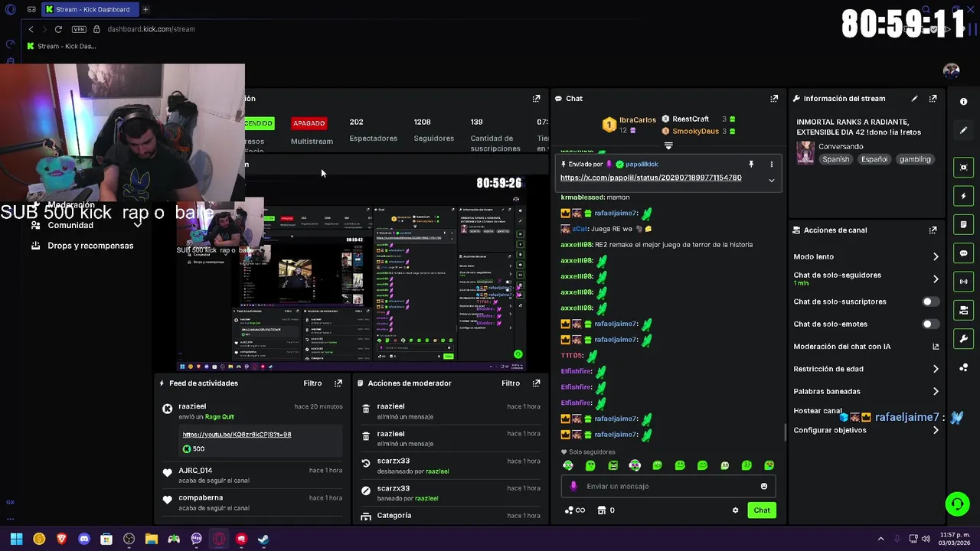This screenshot has height=551, width=980.
Task: Toggle the channel actions sidebar icon
Action: 963,310
